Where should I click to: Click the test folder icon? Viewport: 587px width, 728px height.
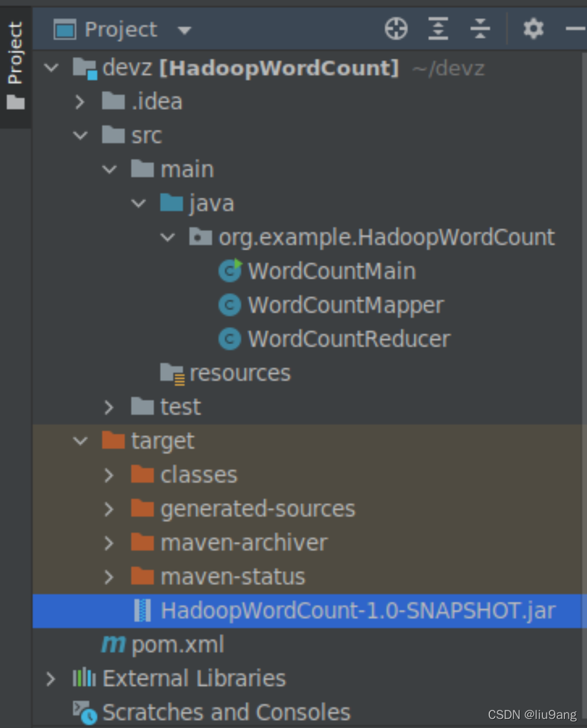tap(143, 406)
